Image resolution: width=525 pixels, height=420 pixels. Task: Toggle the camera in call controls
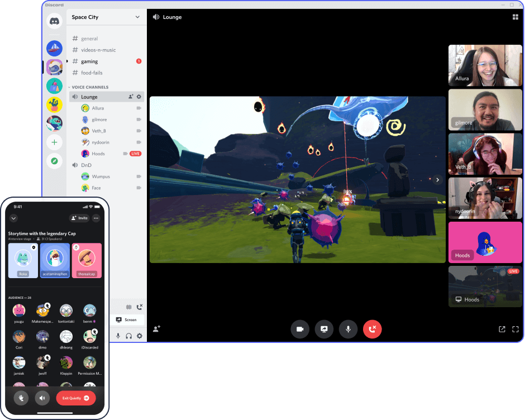[300, 329]
